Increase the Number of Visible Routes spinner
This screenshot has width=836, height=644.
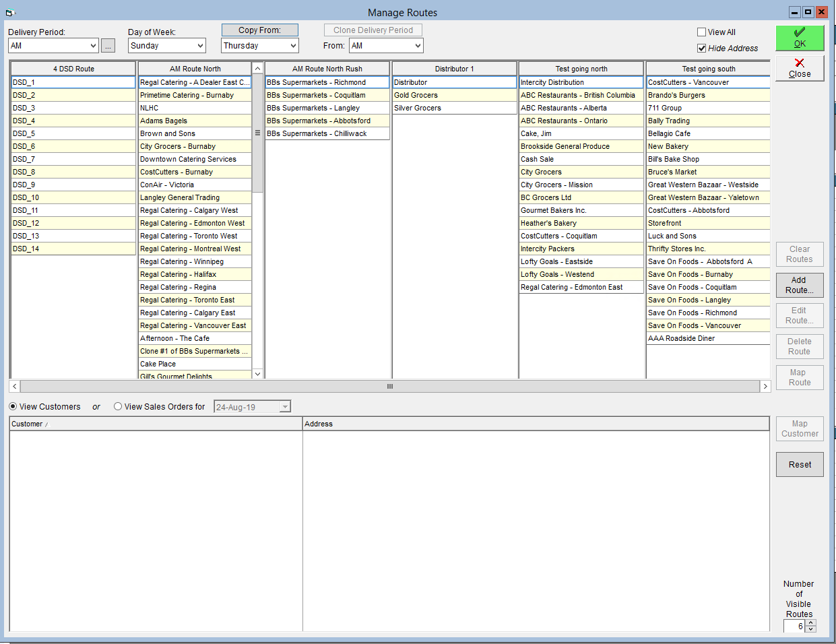[810, 623]
